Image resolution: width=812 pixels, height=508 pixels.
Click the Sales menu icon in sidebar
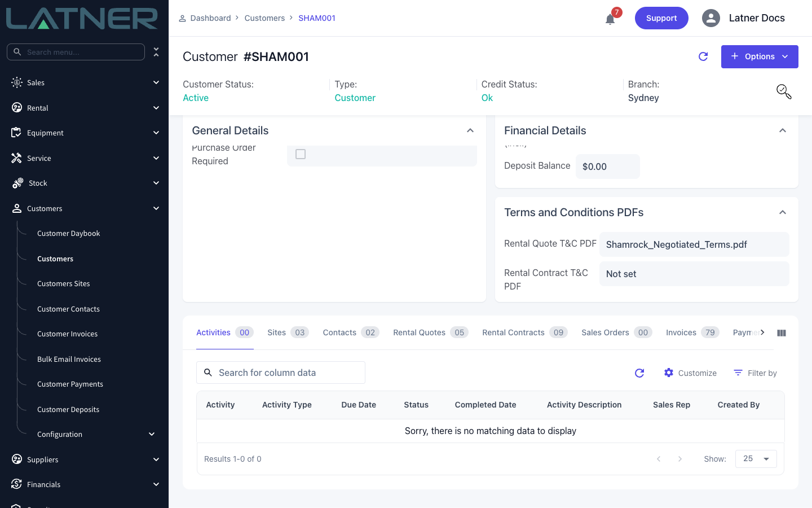click(x=17, y=82)
